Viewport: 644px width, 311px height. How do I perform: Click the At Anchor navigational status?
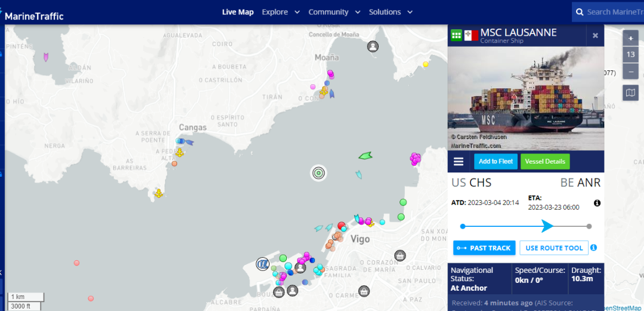pyautogui.click(x=469, y=288)
